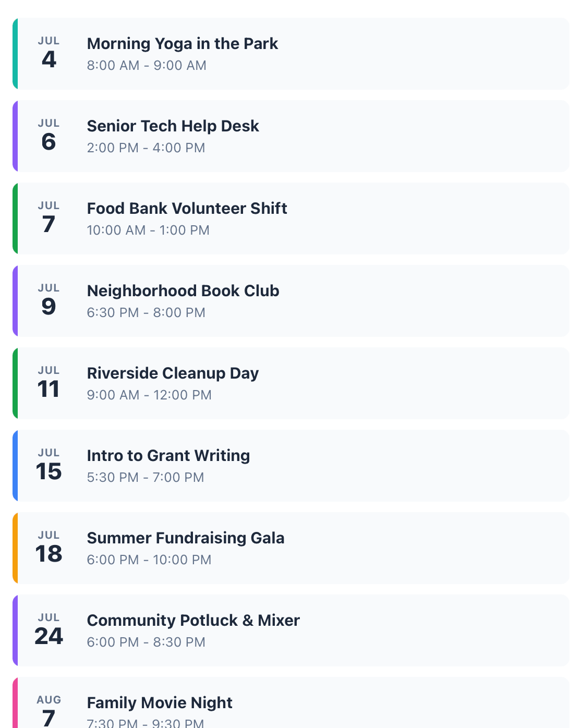Viewport: 582px width, 728px height.
Task: Click the AUG 7 date badge
Action: [49, 711]
